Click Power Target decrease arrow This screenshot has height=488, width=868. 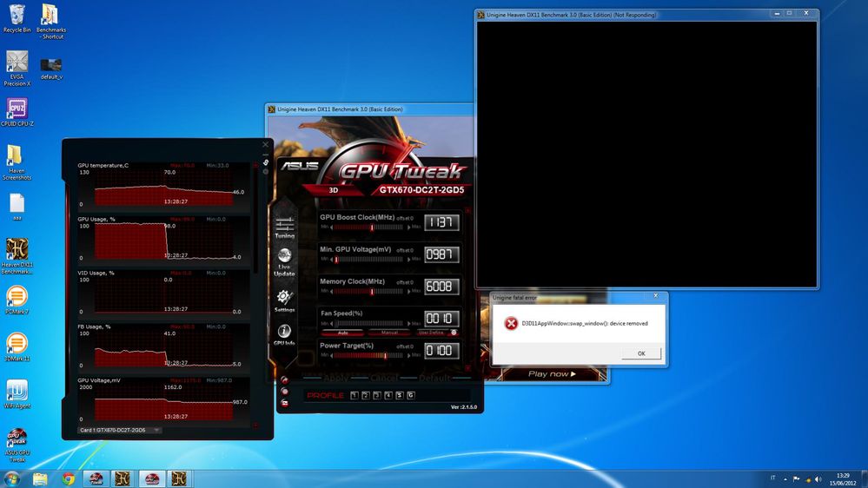click(x=332, y=356)
